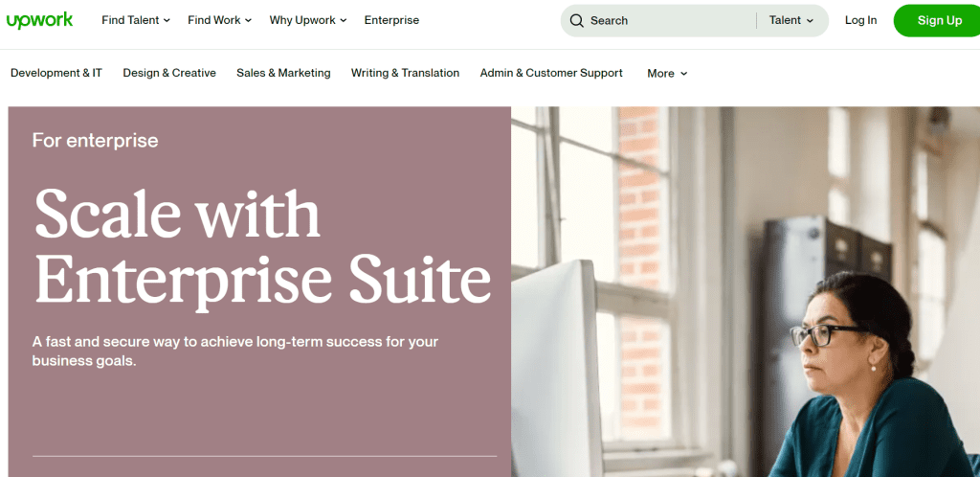This screenshot has height=477, width=980.
Task: Select the Development & IT category
Action: click(56, 73)
